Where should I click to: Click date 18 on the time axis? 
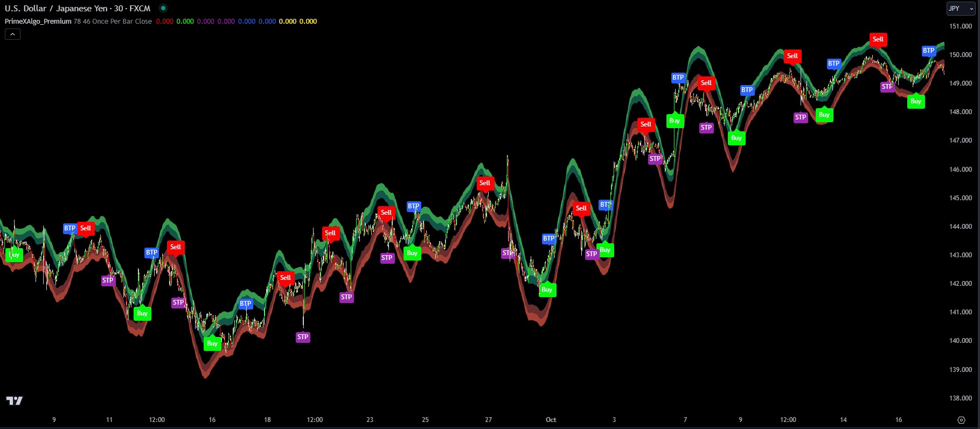(268, 420)
